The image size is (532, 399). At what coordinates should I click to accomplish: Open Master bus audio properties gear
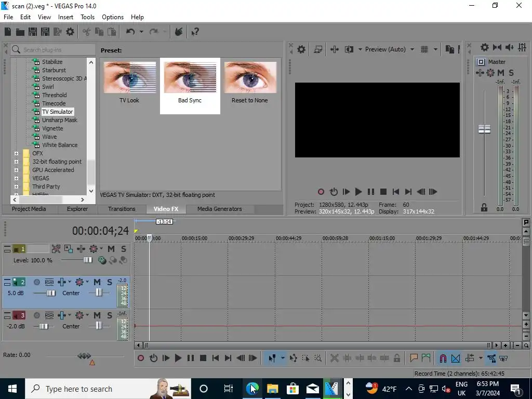(485, 47)
